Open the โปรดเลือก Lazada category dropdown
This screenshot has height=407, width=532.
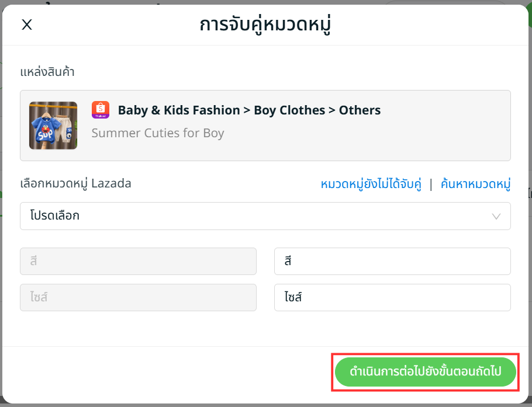pos(265,216)
